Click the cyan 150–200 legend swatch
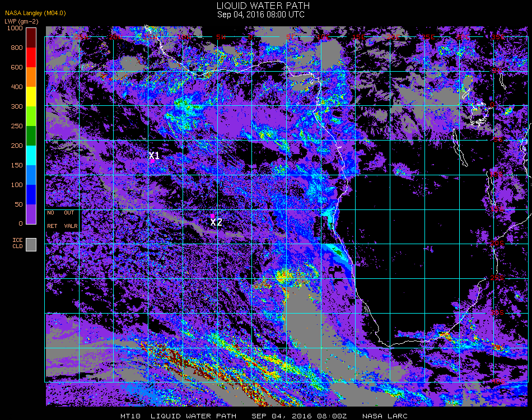Viewport: 532px width, 420px height. click(31, 155)
